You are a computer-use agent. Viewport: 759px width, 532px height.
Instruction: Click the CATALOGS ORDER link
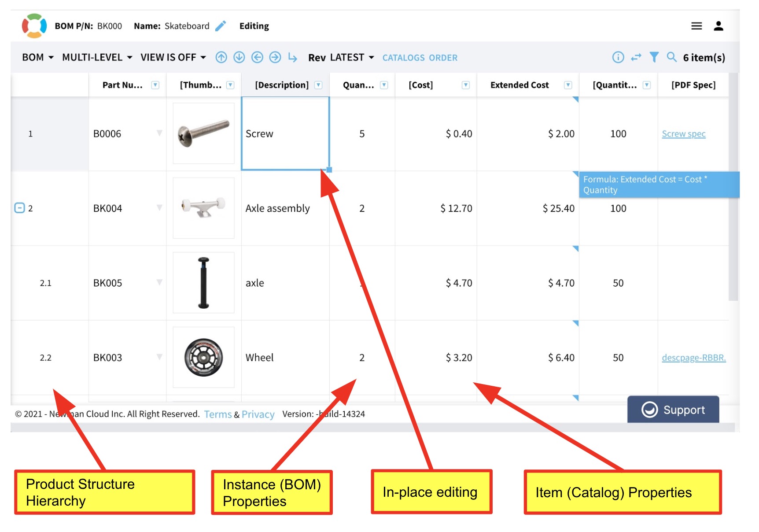[420, 58]
